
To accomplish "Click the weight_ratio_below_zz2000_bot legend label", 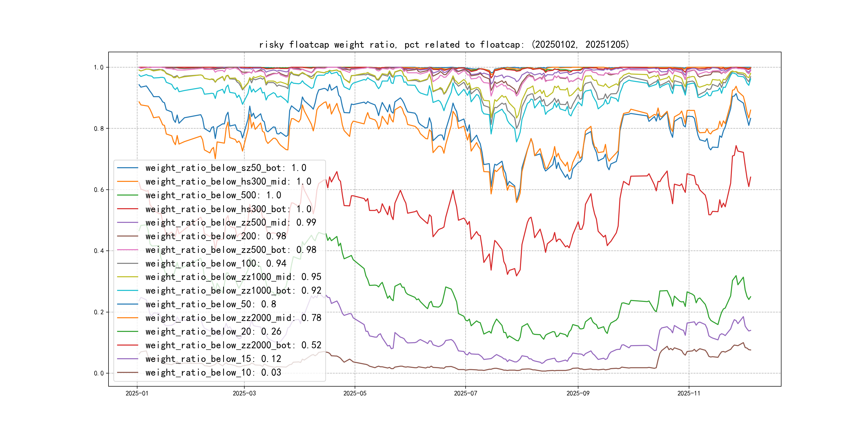I will (233, 345).
